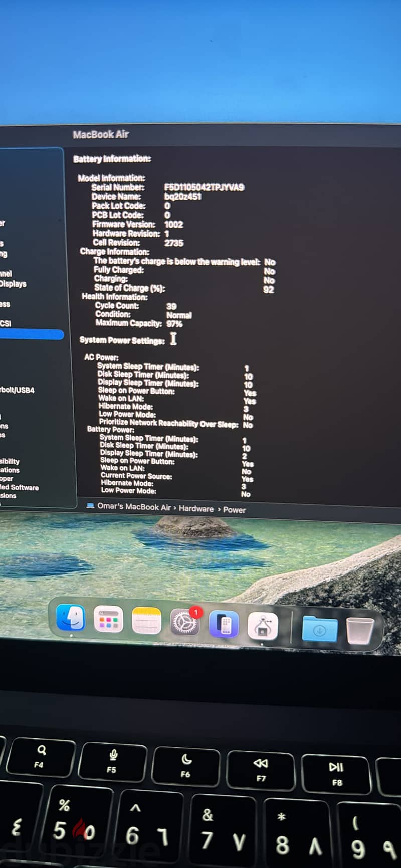Click the computer icon in the path bar
Image resolution: width=401 pixels, height=868 pixels.
(x=90, y=506)
